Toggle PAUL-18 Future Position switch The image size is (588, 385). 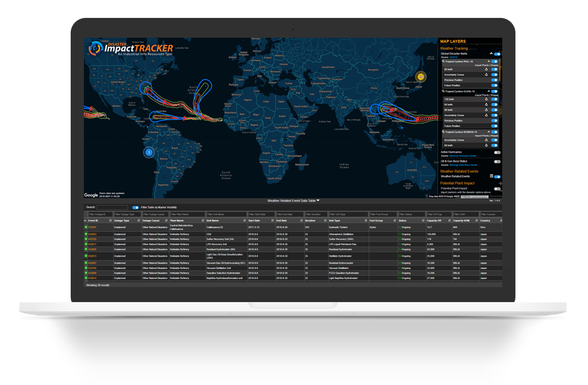click(x=494, y=85)
